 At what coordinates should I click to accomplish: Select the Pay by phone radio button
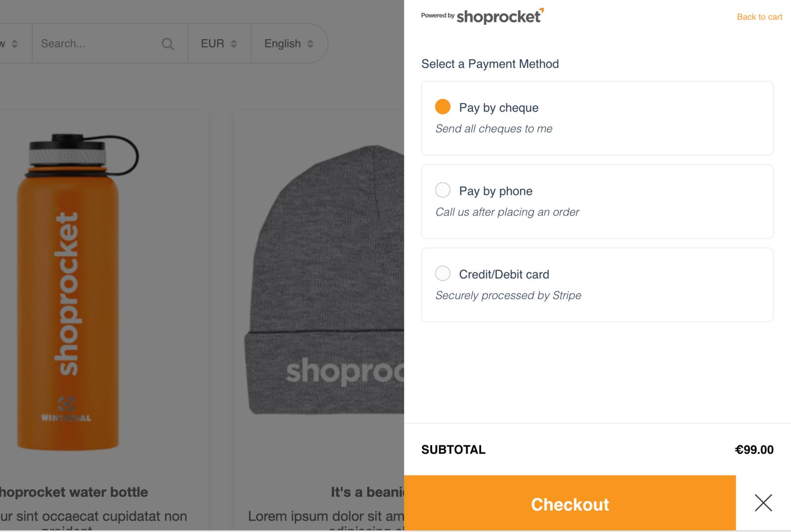point(442,190)
